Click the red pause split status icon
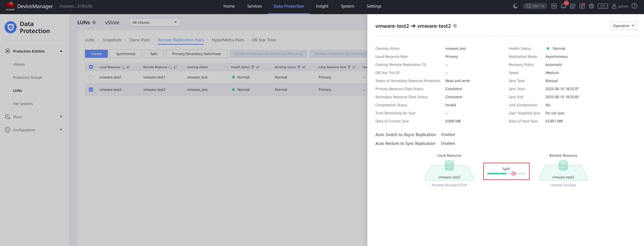644x246 pixels. click(x=514, y=174)
